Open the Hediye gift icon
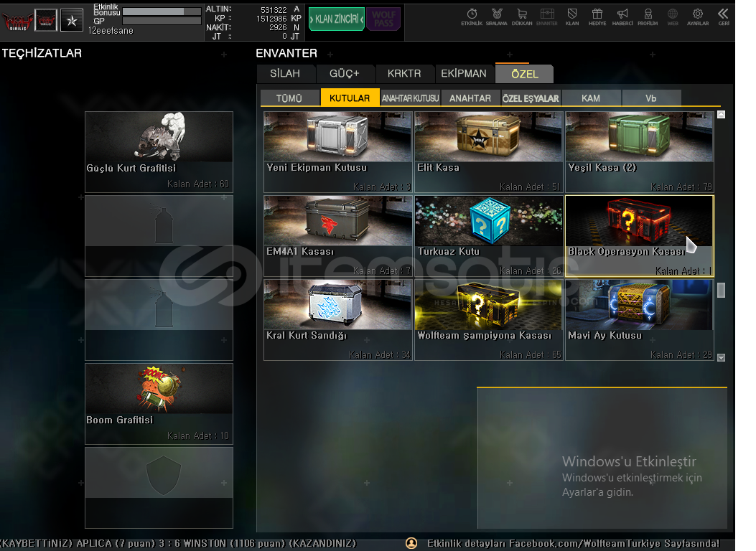This screenshot has height=551, width=756. (597, 17)
